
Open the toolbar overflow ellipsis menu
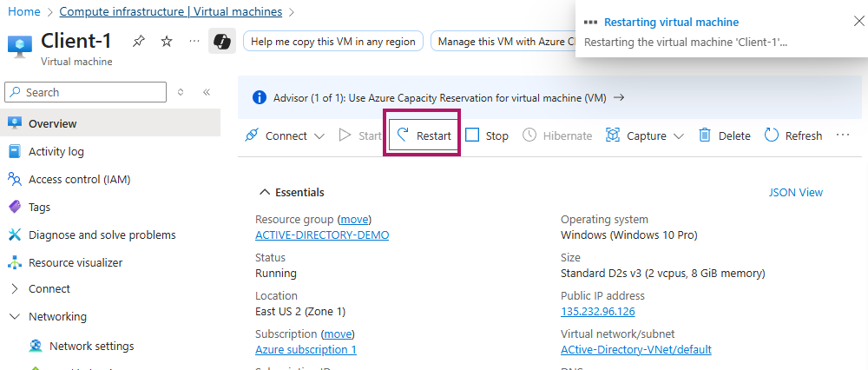pyautogui.click(x=843, y=135)
